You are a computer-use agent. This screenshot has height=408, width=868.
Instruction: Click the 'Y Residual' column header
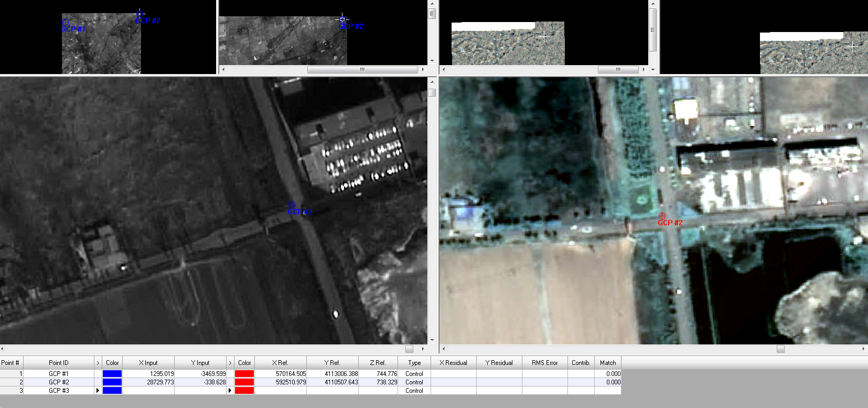499,363
